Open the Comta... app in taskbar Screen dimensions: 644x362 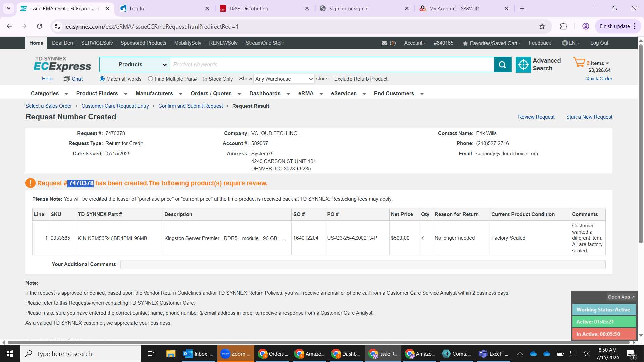pyautogui.click(x=457, y=354)
